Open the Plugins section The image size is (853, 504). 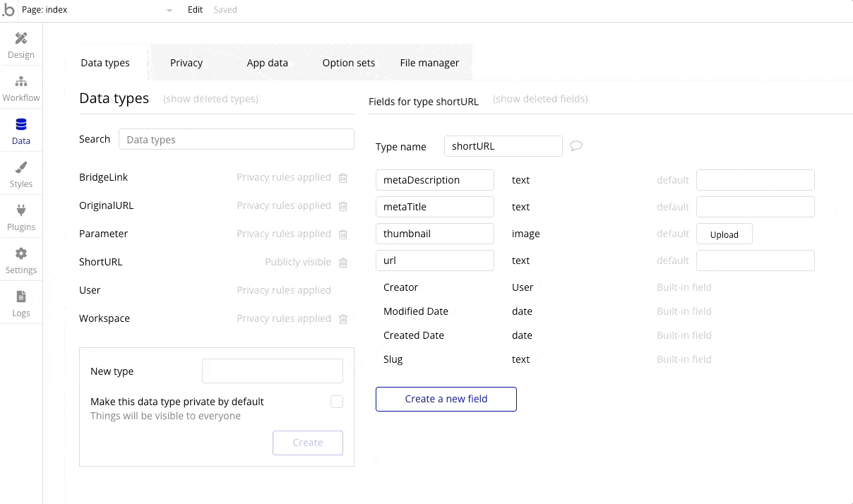21,217
